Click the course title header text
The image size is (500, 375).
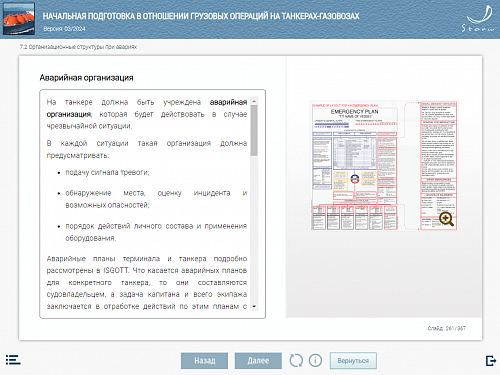pyautogui.click(x=201, y=16)
